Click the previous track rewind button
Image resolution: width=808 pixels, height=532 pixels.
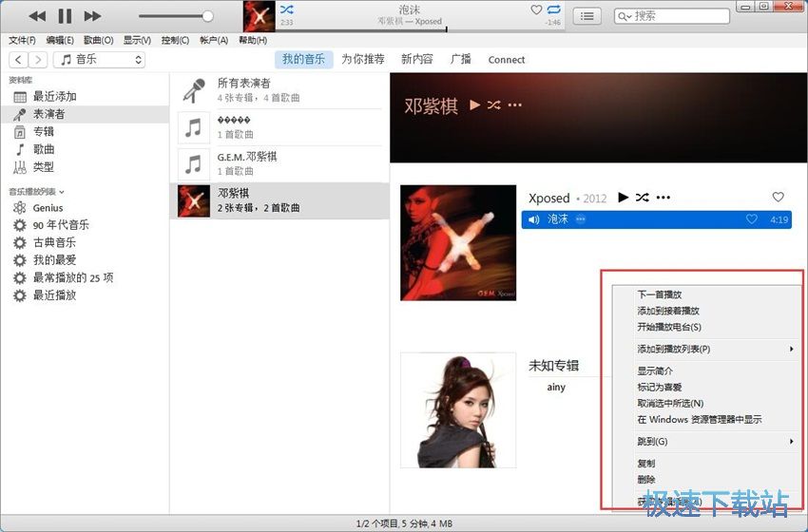point(37,16)
